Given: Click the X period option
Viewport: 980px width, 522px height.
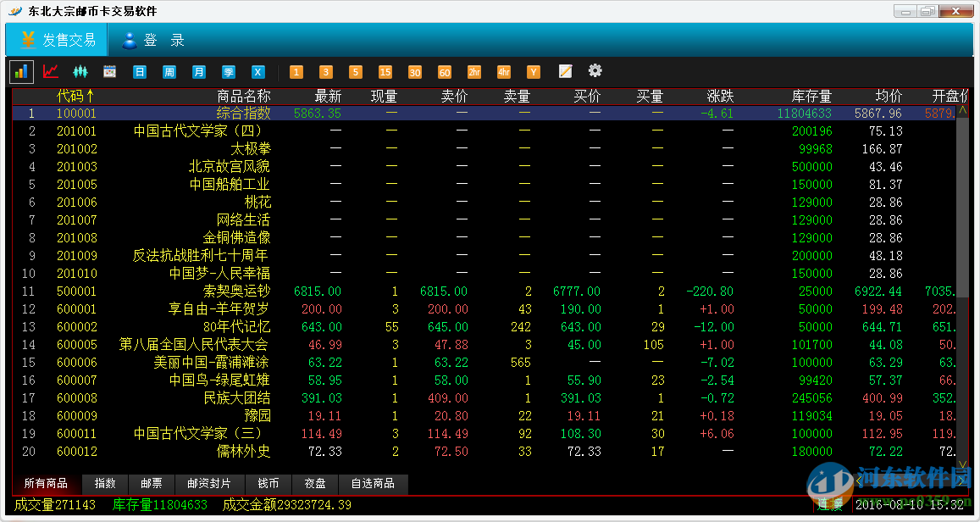Looking at the screenshot, I should [257, 72].
